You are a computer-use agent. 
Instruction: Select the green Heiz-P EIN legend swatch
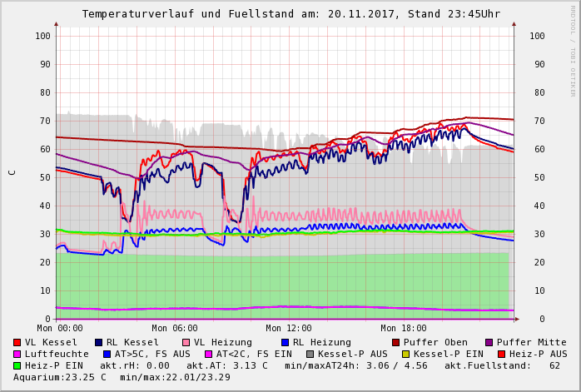17,365
